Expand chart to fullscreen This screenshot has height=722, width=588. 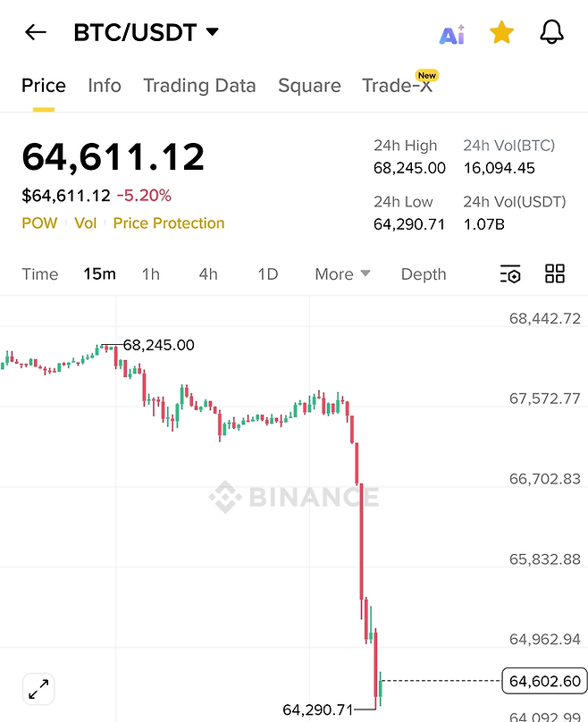38,689
